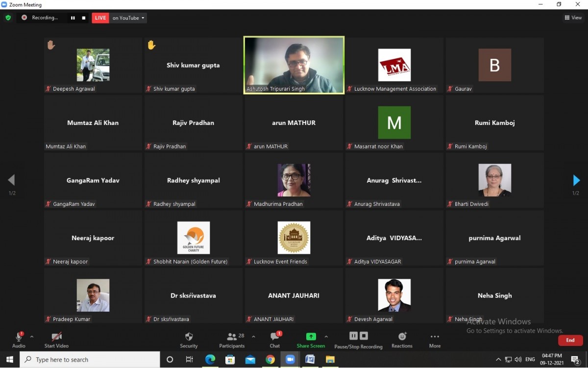Image resolution: width=588 pixels, height=368 pixels.
Task: Open Cortana from the taskbar
Action: pos(170,360)
